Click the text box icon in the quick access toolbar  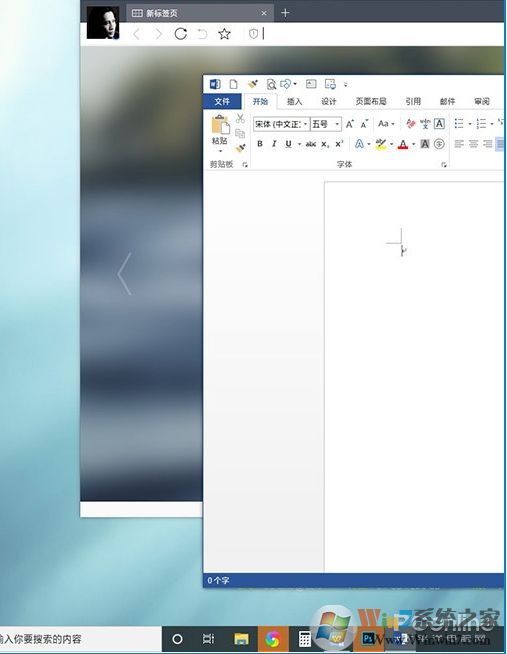point(311,84)
